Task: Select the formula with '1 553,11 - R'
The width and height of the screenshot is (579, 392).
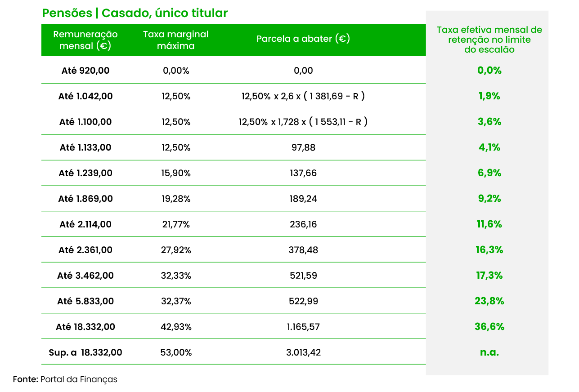Action: pyautogui.click(x=303, y=122)
